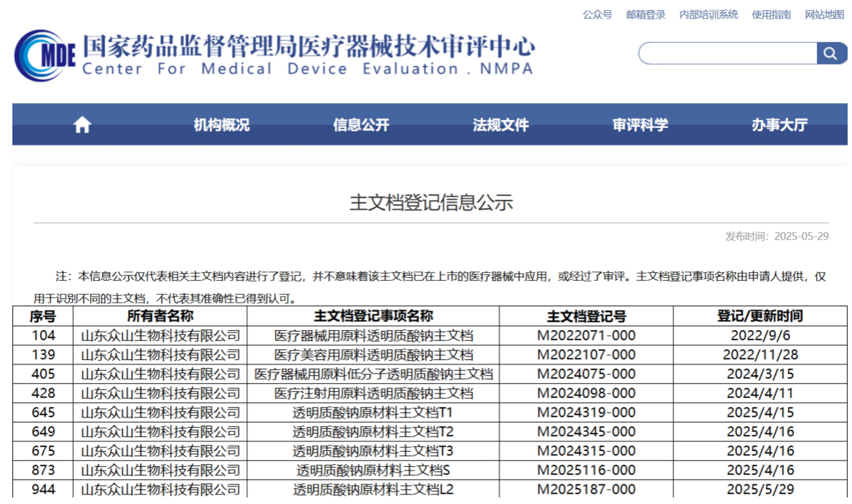Viewport: 852px width, 504px height.
Task: Open the 机构概况 menu
Action: coord(221,125)
